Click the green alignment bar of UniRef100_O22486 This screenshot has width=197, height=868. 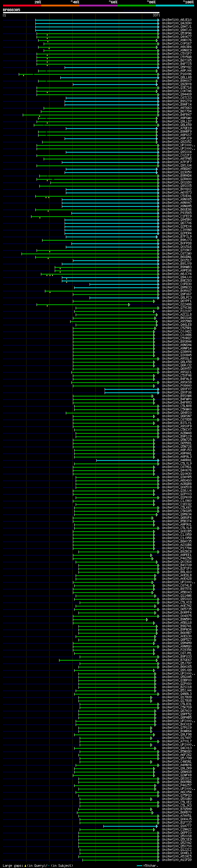[x=83, y=304]
